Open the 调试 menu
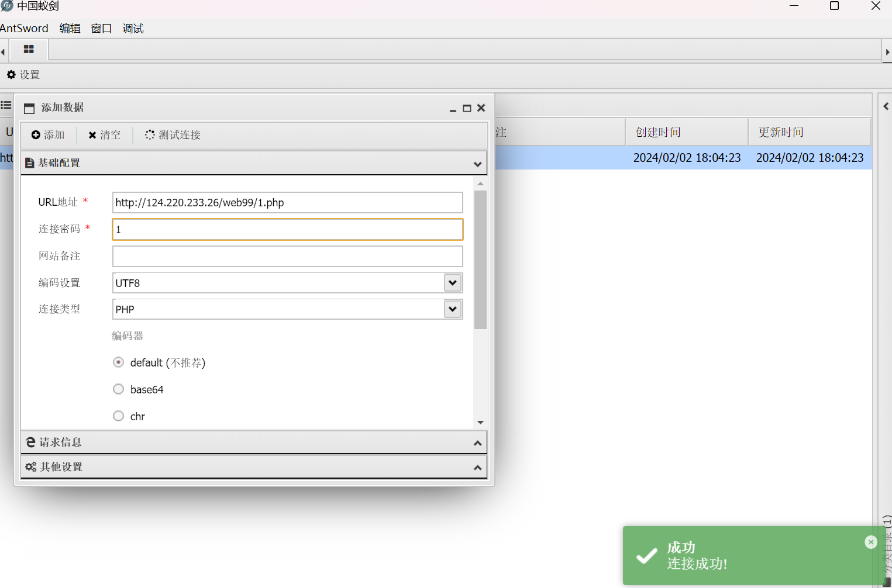 click(132, 28)
